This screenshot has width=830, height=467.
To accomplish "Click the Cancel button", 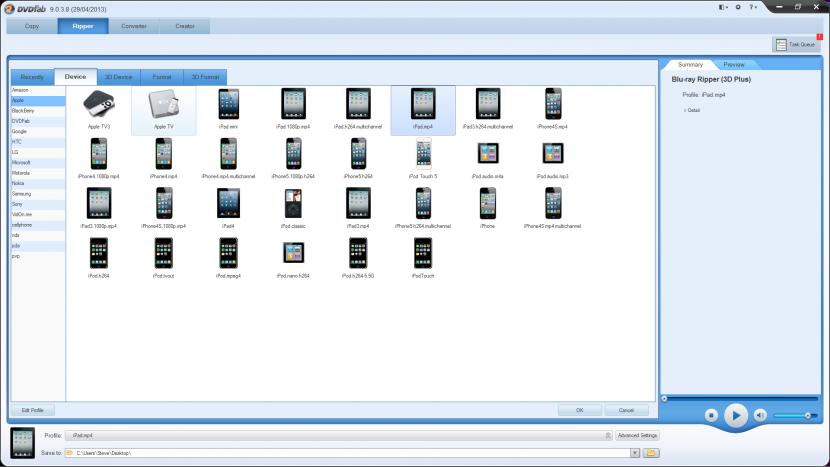I will pos(626,410).
